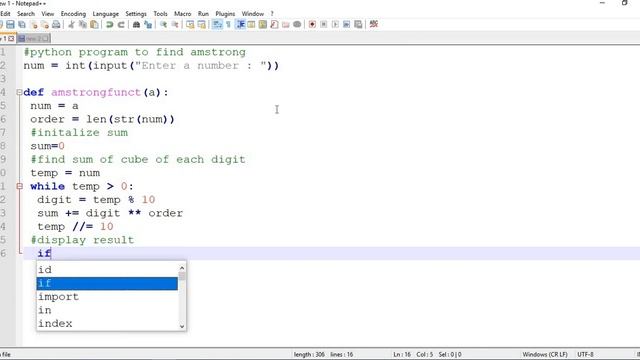Open the Document Map icon
The image size is (640, 360).
263,24
